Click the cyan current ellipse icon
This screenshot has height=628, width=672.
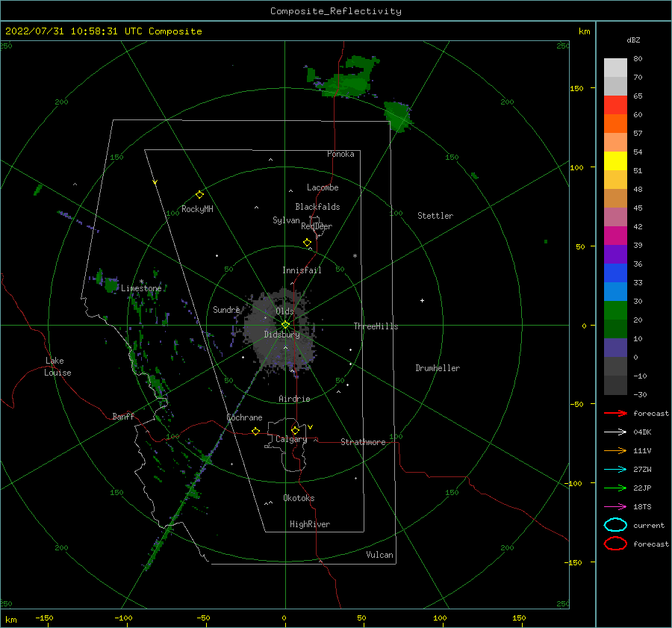(615, 525)
